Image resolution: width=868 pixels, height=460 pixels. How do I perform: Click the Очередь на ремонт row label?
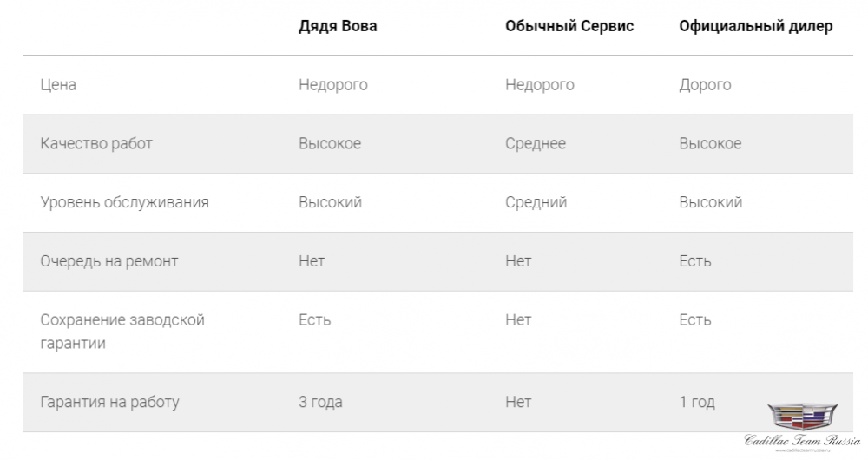(x=109, y=261)
